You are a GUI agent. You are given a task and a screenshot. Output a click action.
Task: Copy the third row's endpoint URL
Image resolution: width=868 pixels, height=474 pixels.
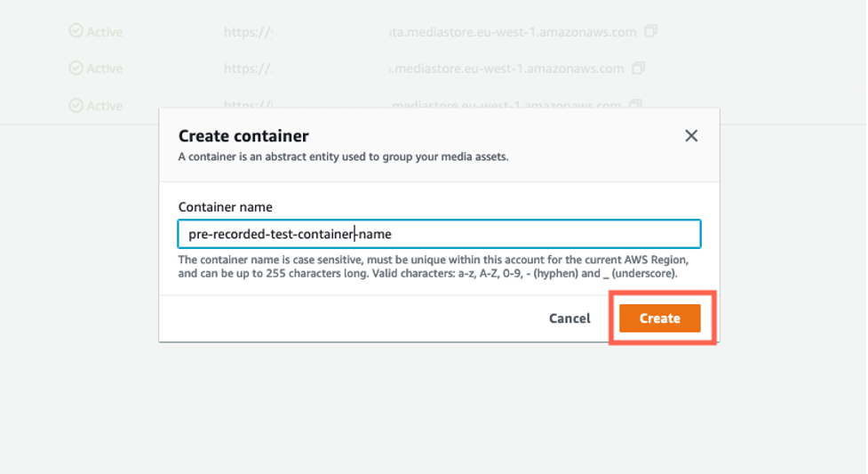[634, 106]
